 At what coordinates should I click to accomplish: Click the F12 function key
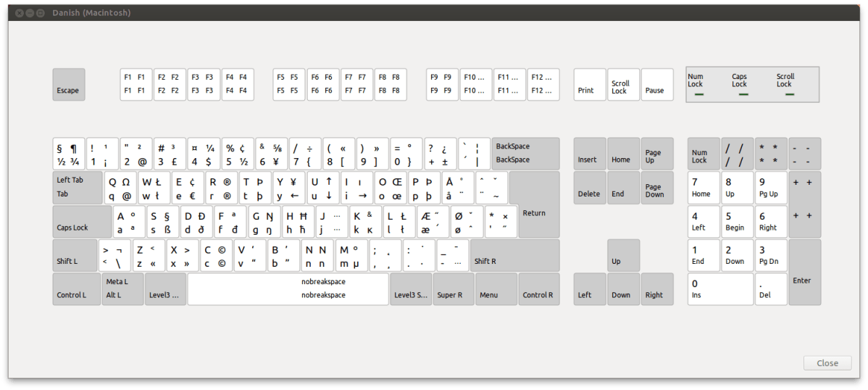pos(543,84)
